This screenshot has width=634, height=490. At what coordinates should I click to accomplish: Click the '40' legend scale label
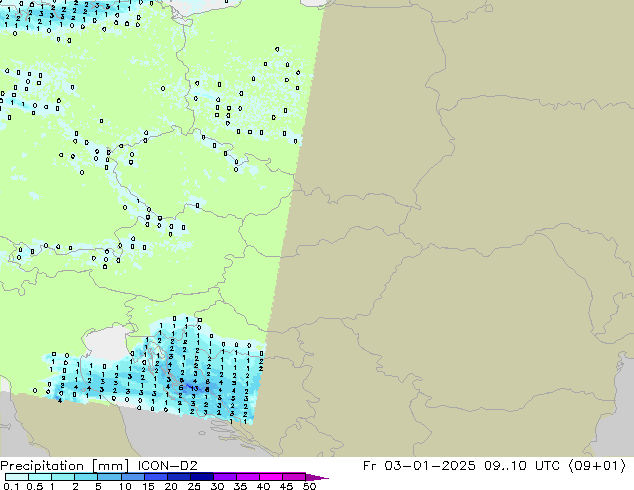coord(263,486)
